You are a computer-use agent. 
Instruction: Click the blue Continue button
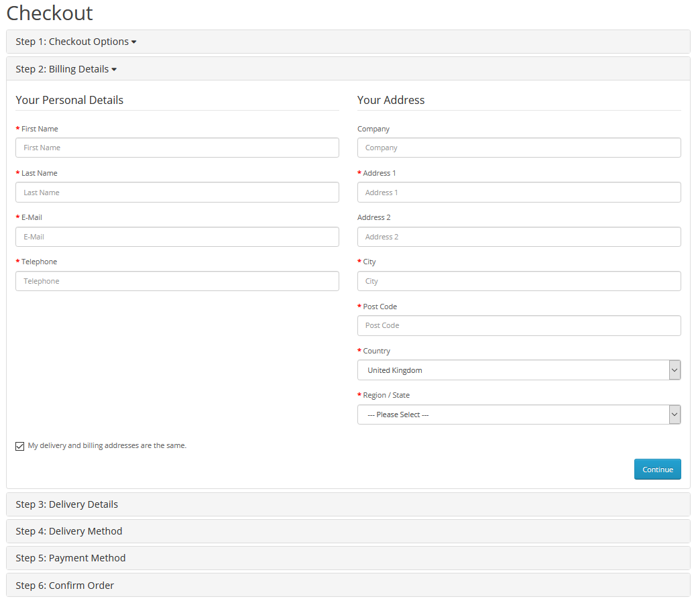click(x=657, y=469)
